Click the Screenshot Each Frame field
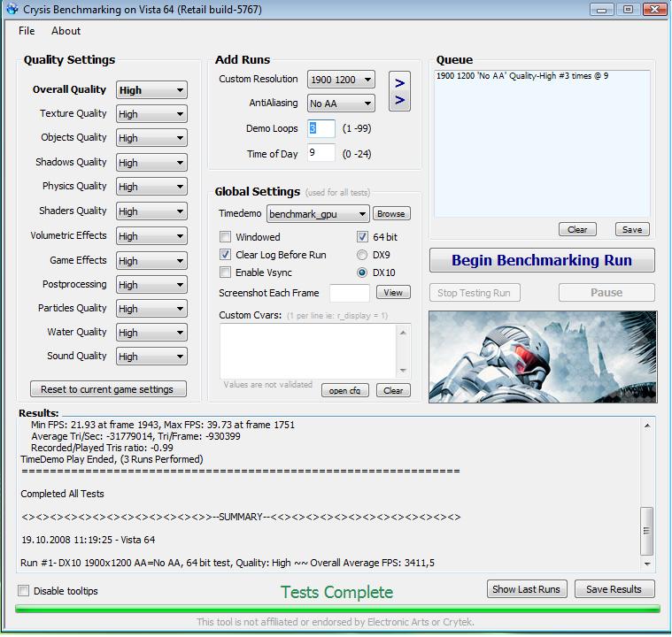 pyautogui.click(x=350, y=293)
